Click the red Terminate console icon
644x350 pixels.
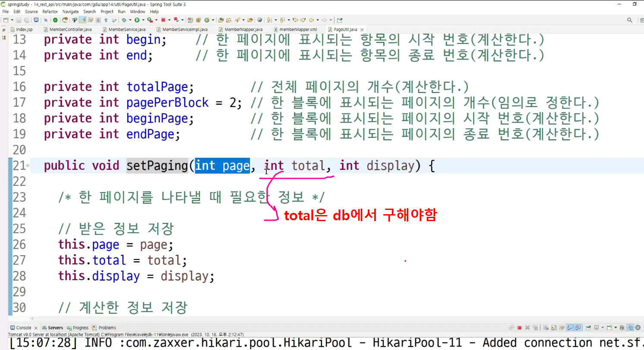[519, 328]
